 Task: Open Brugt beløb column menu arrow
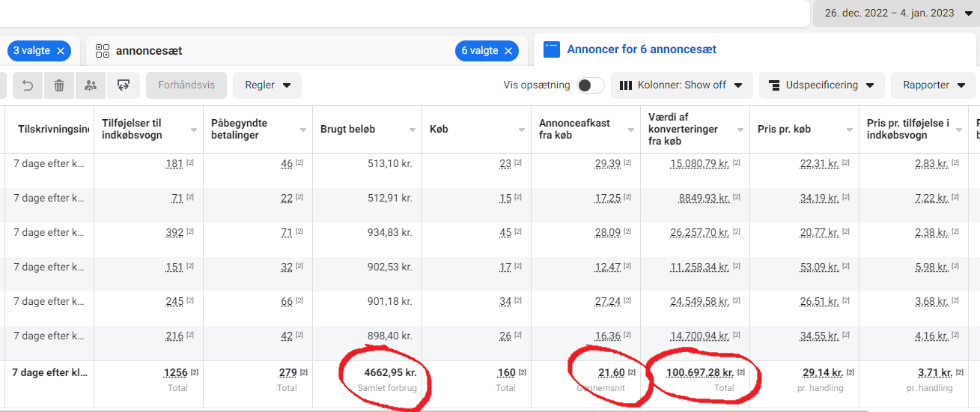point(413,130)
